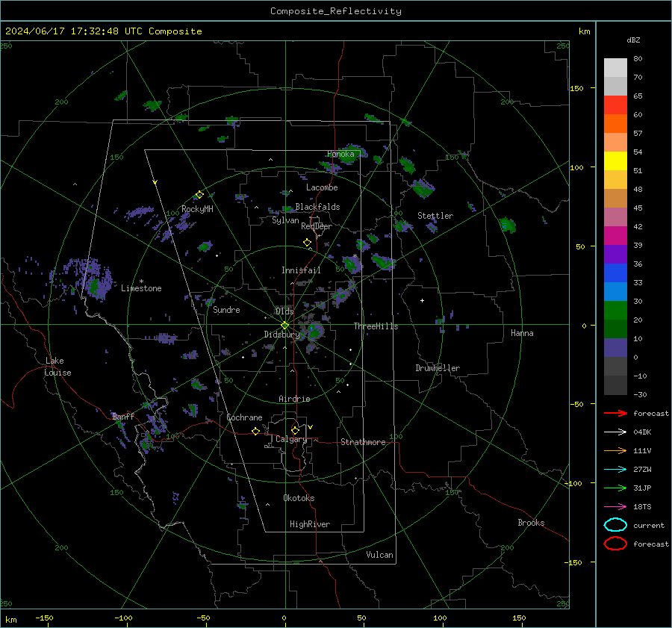Click the Okotoks label
Screen dimensions: 672x628
(x=299, y=498)
